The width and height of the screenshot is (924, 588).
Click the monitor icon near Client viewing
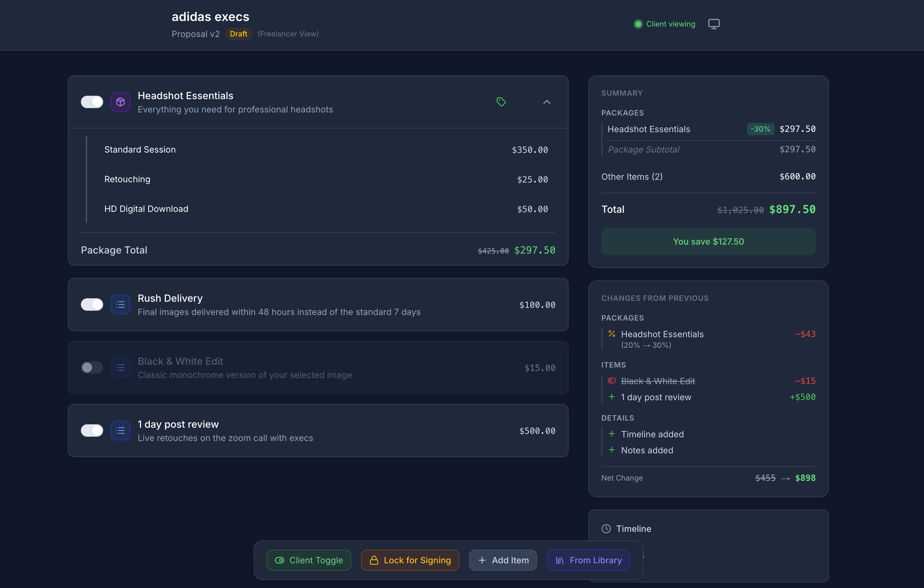point(714,24)
